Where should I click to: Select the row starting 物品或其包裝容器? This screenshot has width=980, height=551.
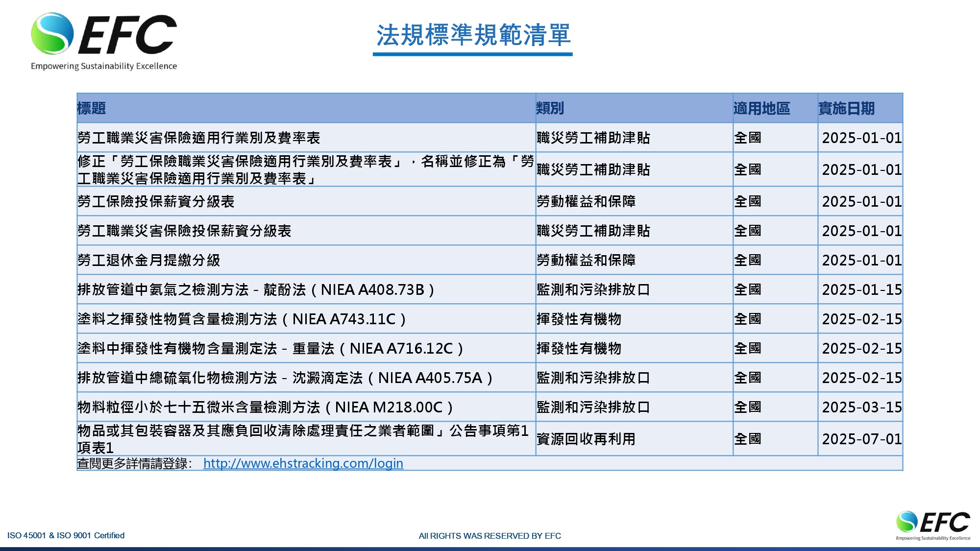490,439
